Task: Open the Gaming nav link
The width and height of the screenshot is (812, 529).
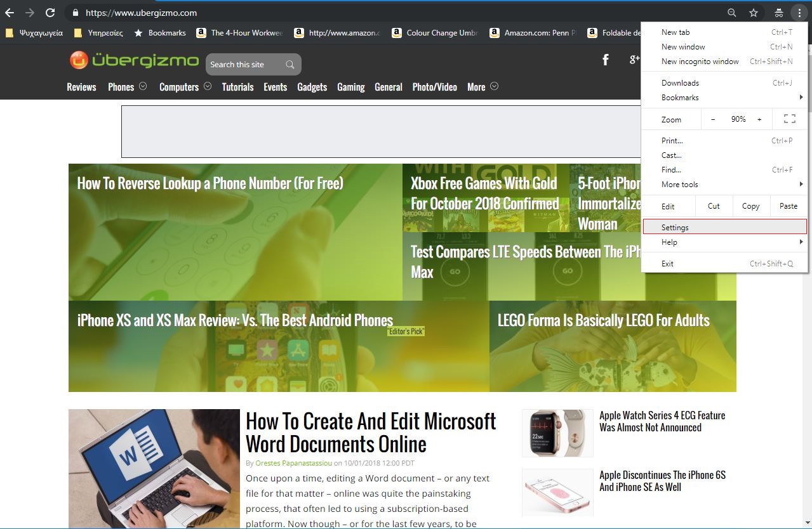Action: tap(351, 87)
